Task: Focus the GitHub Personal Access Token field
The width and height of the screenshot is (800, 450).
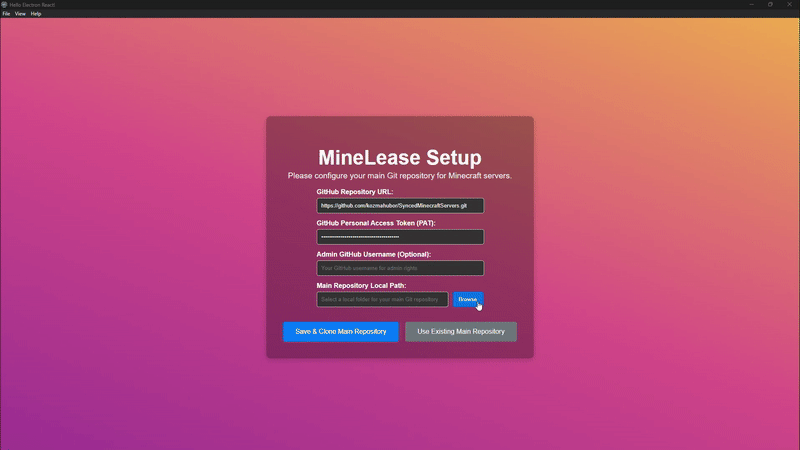Action: pos(400,237)
